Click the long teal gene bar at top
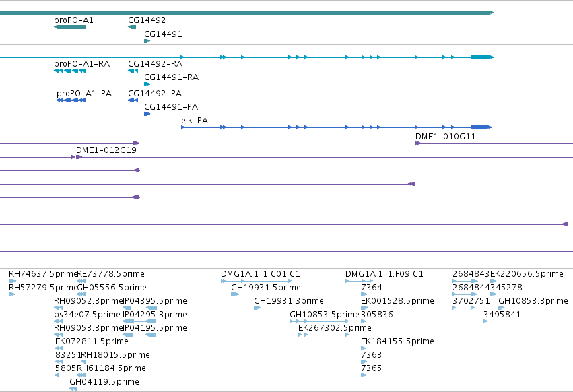 tap(246, 13)
